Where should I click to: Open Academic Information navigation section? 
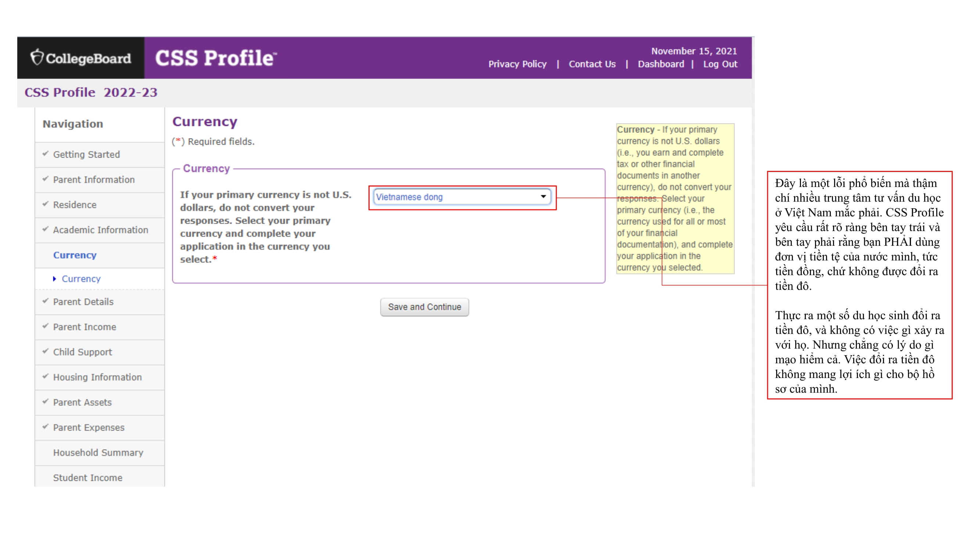click(x=100, y=230)
